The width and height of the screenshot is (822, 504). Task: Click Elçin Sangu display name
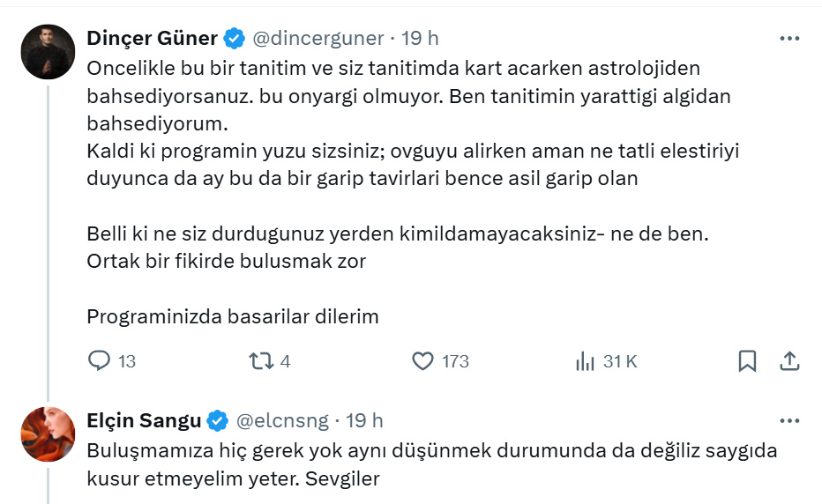click(144, 420)
